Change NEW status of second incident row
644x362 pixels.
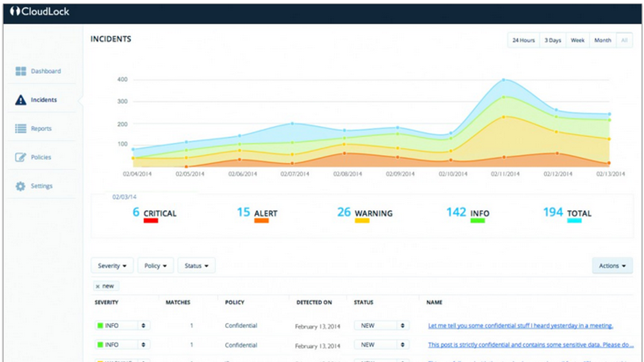pyautogui.click(x=382, y=345)
